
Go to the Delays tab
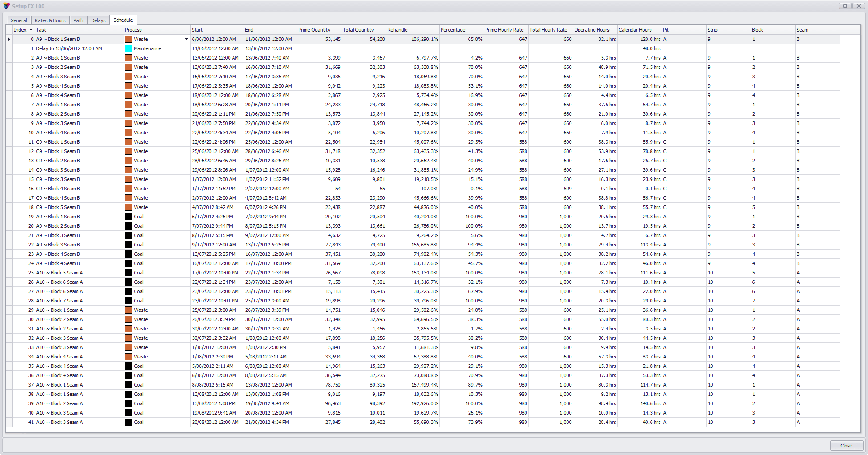pos(98,20)
